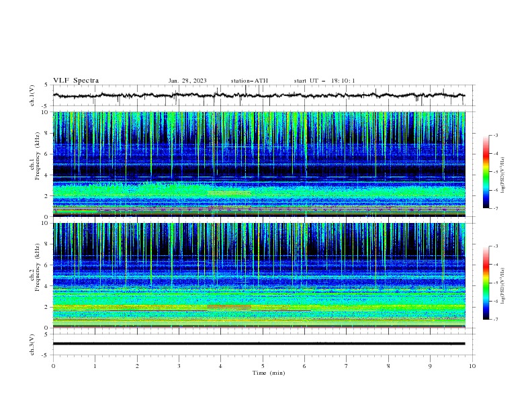The width and height of the screenshot is (532, 411).
Task: Click the "3" tick on the Time axis
Action: (179, 366)
